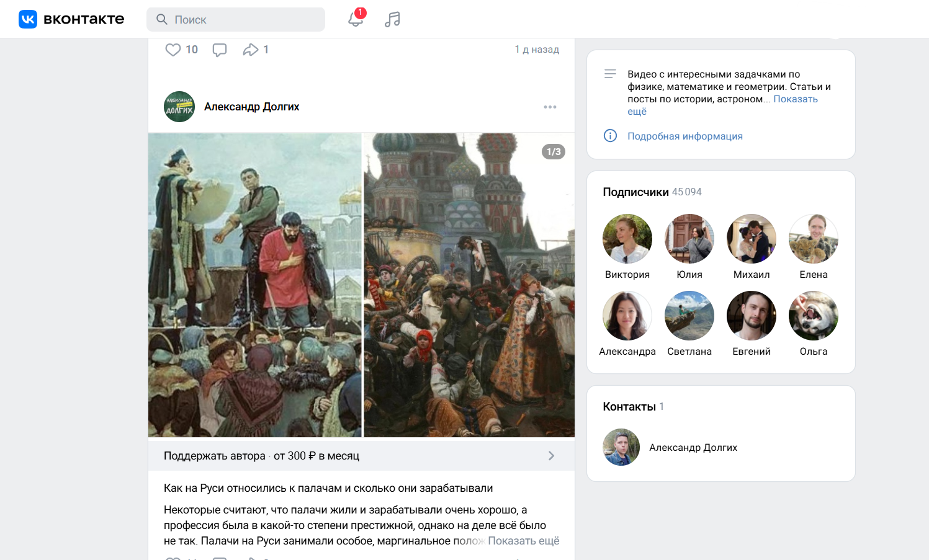929x560 pixels.
Task: Open subscriber Юлия's avatar
Action: (689, 239)
